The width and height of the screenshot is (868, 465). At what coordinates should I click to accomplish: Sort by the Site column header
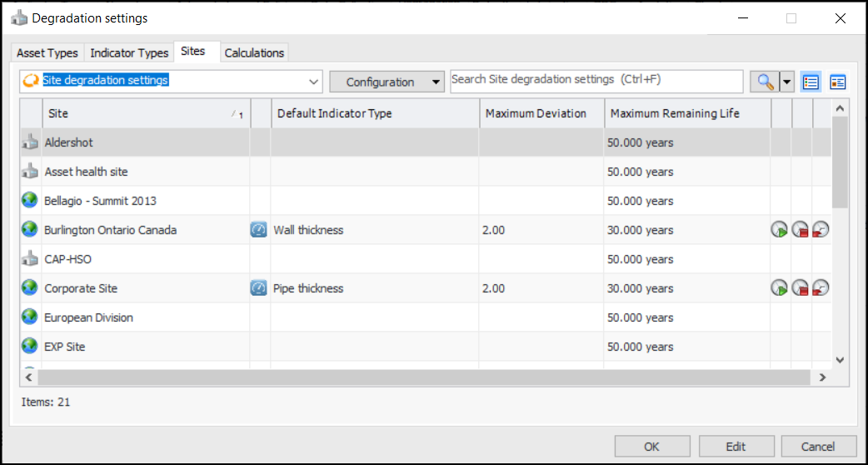(x=146, y=113)
